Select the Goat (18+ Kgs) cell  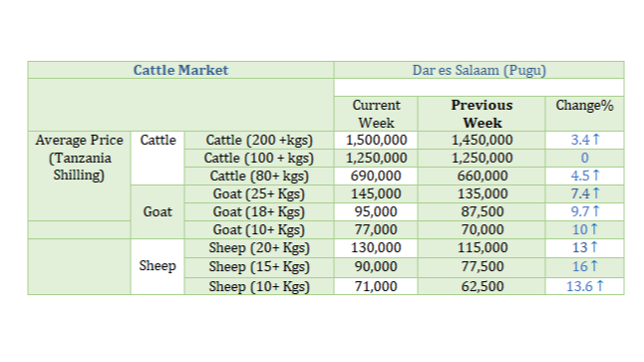pos(259,212)
